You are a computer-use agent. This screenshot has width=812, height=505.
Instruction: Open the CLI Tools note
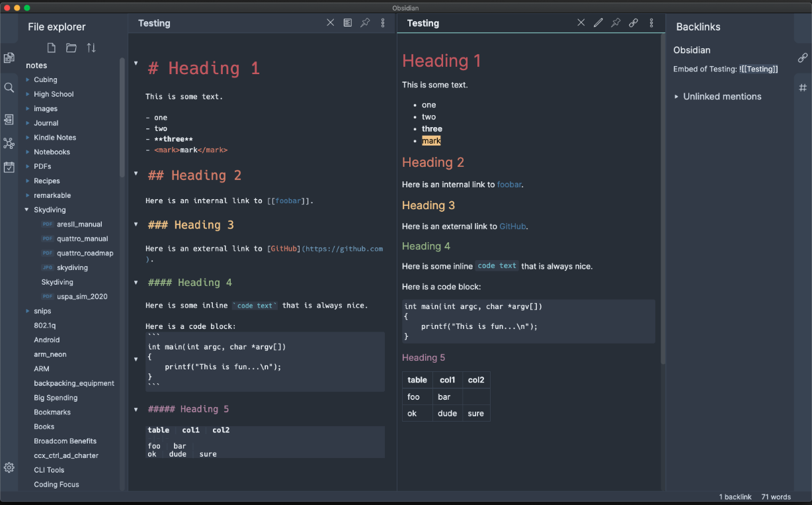(x=50, y=470)
